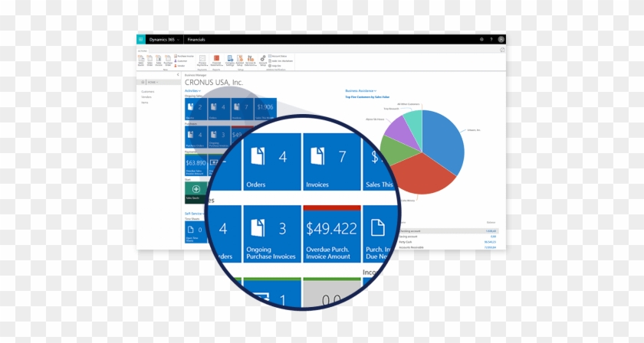Collapse the Activities section
Viewport: 644px width, 343px height.
192,90
